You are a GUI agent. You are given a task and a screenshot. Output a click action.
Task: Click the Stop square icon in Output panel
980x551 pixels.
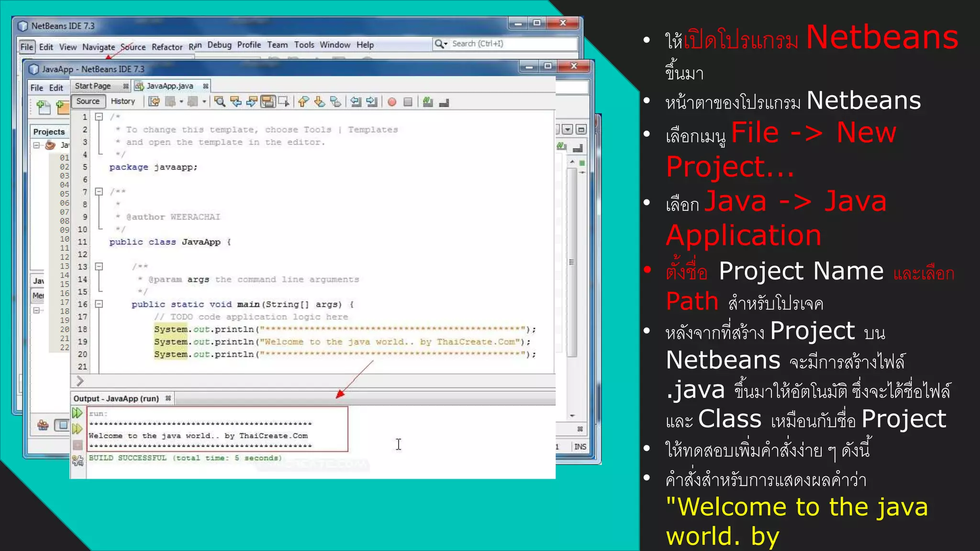tap(78, 445)
